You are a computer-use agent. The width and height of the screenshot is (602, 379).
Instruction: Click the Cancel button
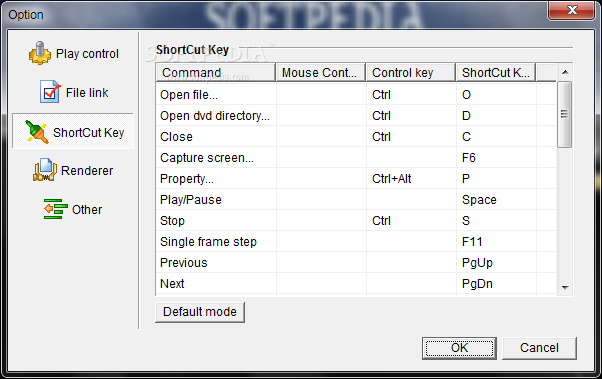(x=539, y=348)
